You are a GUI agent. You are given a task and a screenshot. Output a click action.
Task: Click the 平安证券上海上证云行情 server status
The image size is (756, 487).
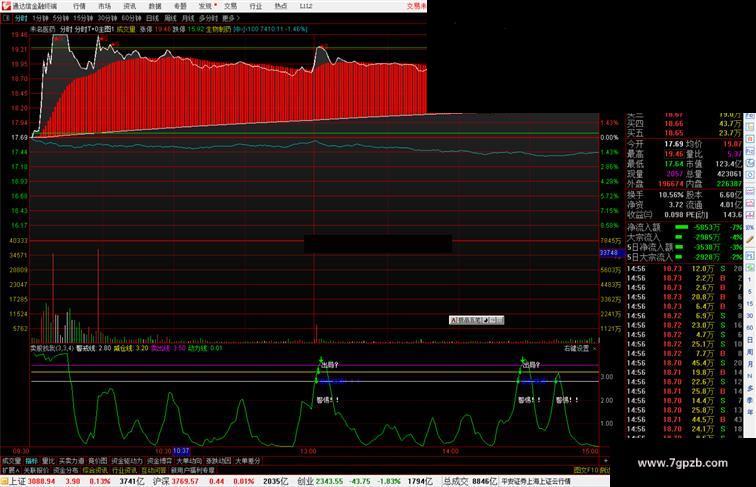click(536, 481)
